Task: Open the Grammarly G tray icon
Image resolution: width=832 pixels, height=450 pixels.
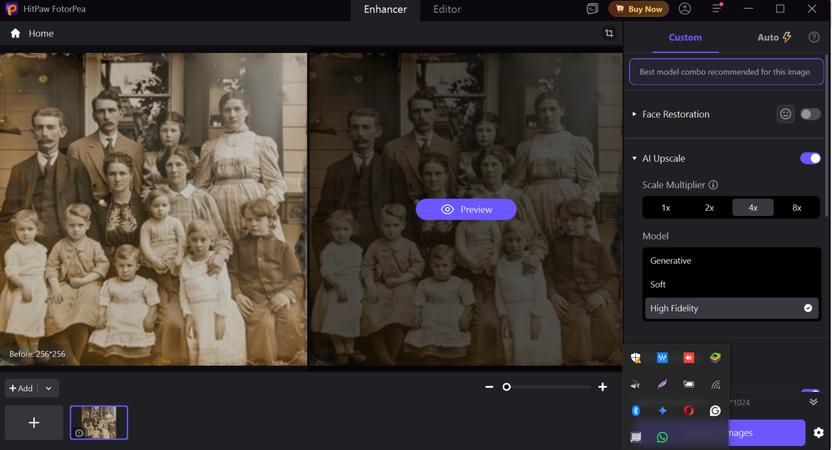Action: pyautogui.click(x=715, y=411)
